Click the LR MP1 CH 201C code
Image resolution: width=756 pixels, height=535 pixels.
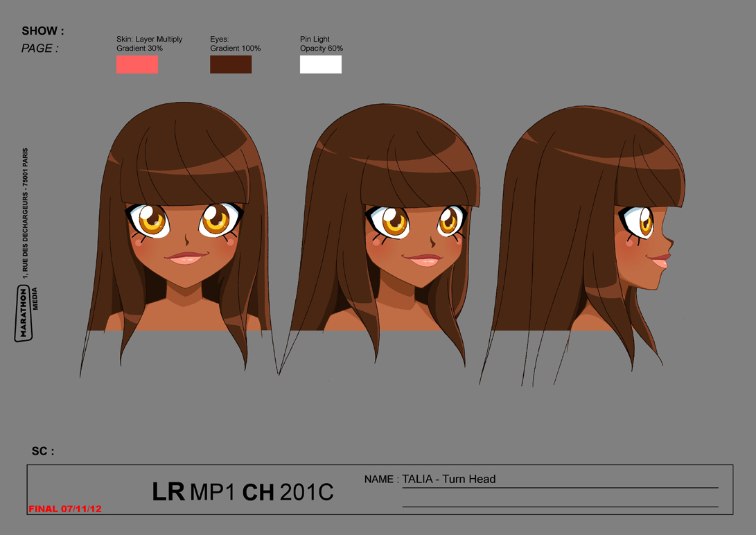[x=243, y=492]
